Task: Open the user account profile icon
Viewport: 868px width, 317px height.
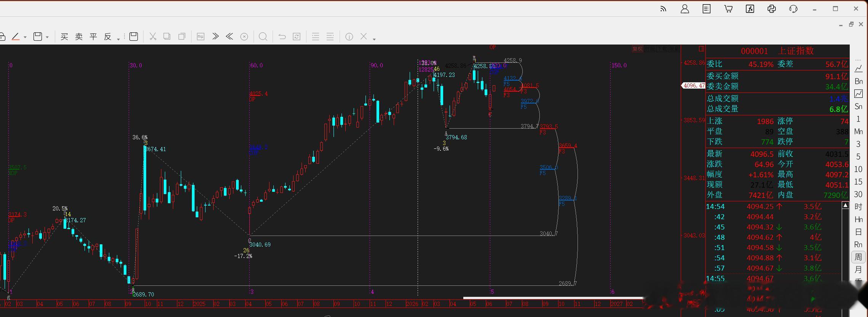Action: tap(685, 9)
